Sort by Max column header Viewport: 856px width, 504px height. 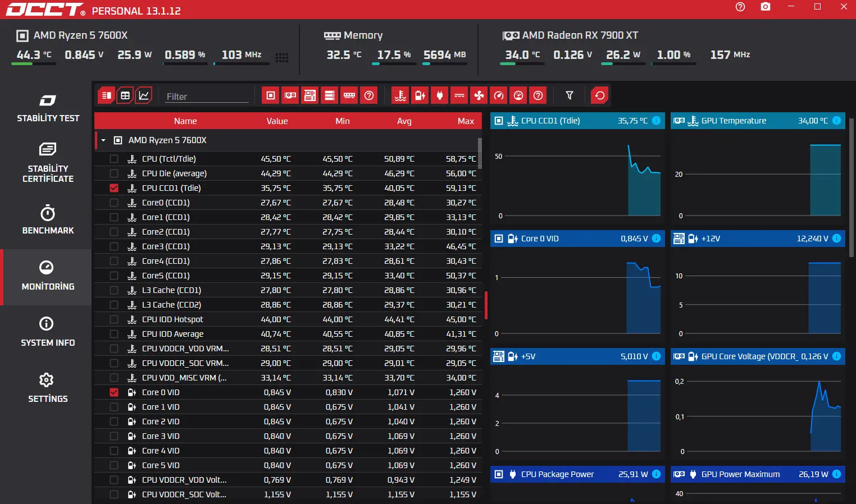tap(466, 121)
